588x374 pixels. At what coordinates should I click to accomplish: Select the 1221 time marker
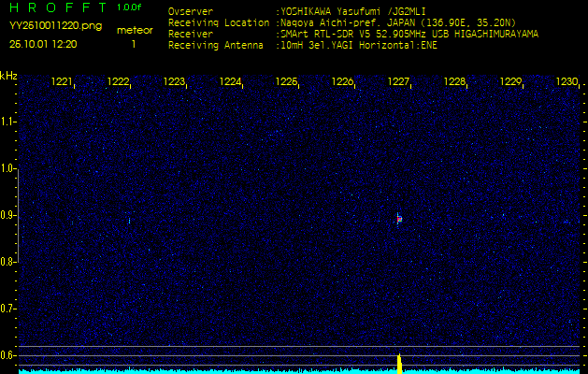(x=62, y=82)
